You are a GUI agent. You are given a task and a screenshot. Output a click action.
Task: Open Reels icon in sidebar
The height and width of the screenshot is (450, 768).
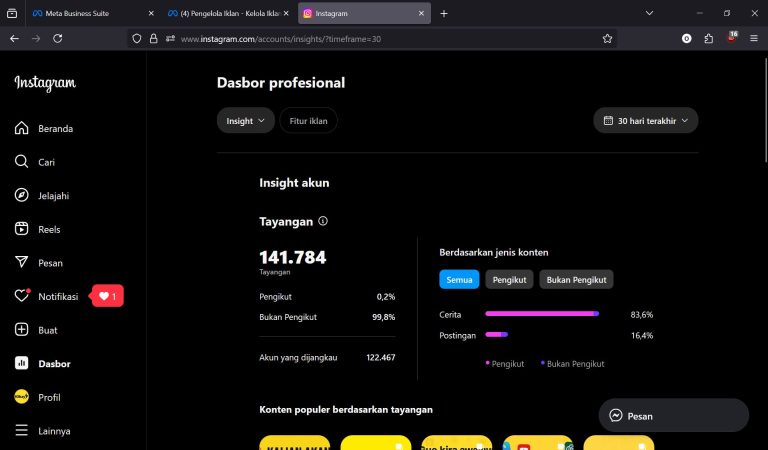point(22,229)
